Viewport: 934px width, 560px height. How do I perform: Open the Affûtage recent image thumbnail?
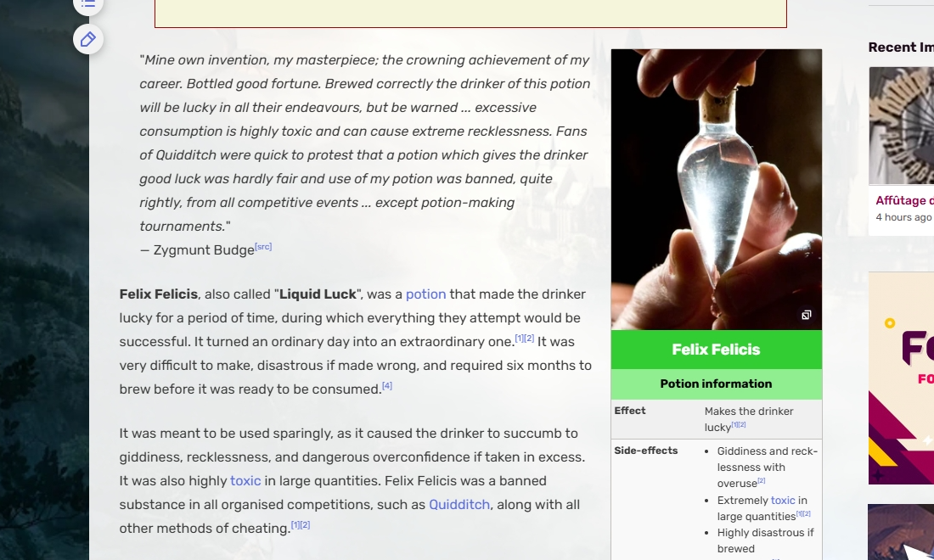click(x=901, y=126)
